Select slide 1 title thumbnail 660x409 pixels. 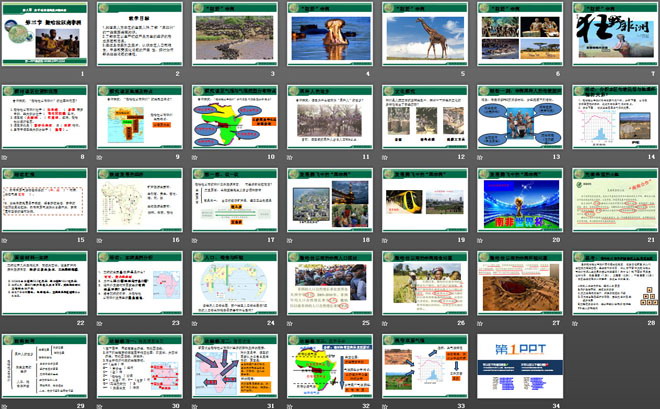coord(44,34)
